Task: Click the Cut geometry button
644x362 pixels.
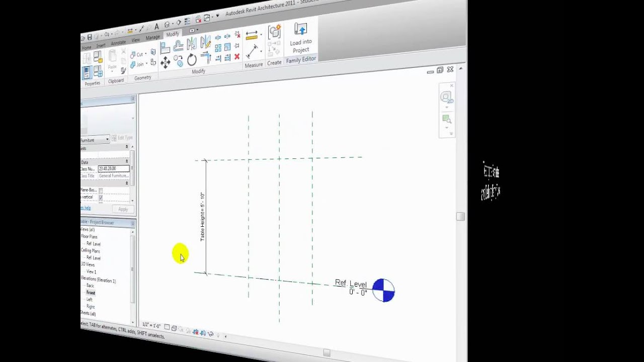Action: click(137, 54)
